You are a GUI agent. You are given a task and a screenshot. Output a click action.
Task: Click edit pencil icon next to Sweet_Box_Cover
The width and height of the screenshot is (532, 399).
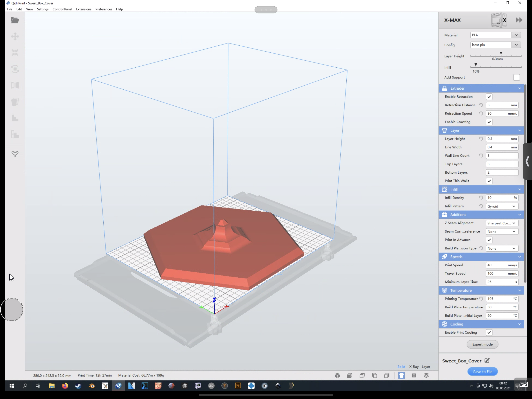tap(487, 360)
